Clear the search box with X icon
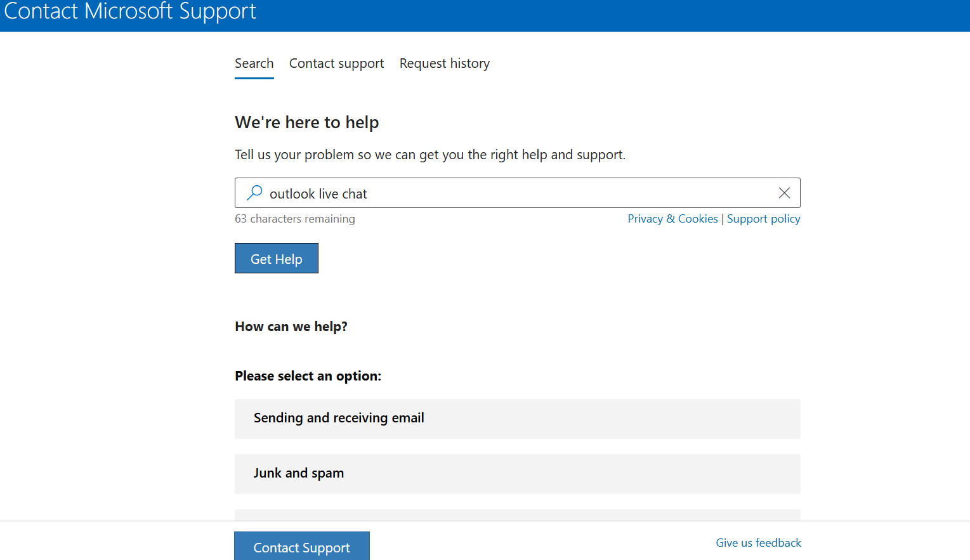The image size is (970, 560). pyautogui.click(x=784, y=193)
